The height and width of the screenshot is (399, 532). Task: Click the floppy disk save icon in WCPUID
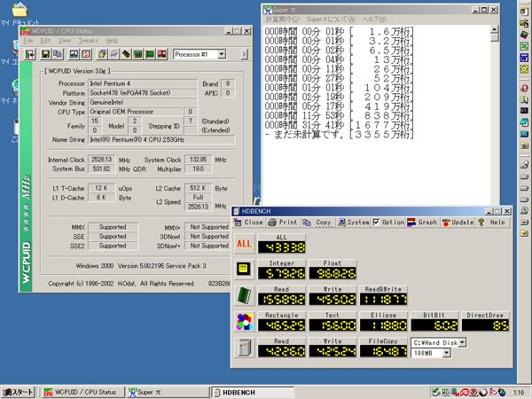tap(45, 54)
